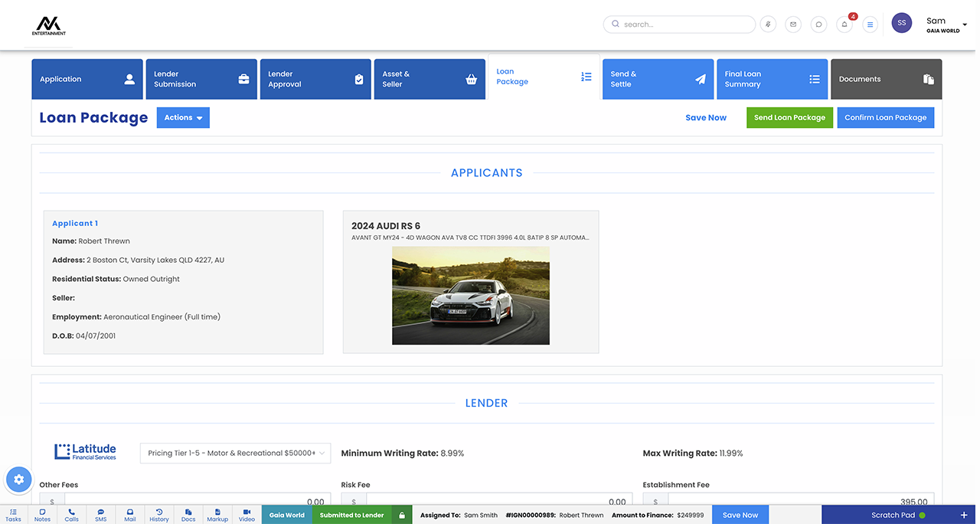Open the envelope mail icon in header

pos(793,24)
